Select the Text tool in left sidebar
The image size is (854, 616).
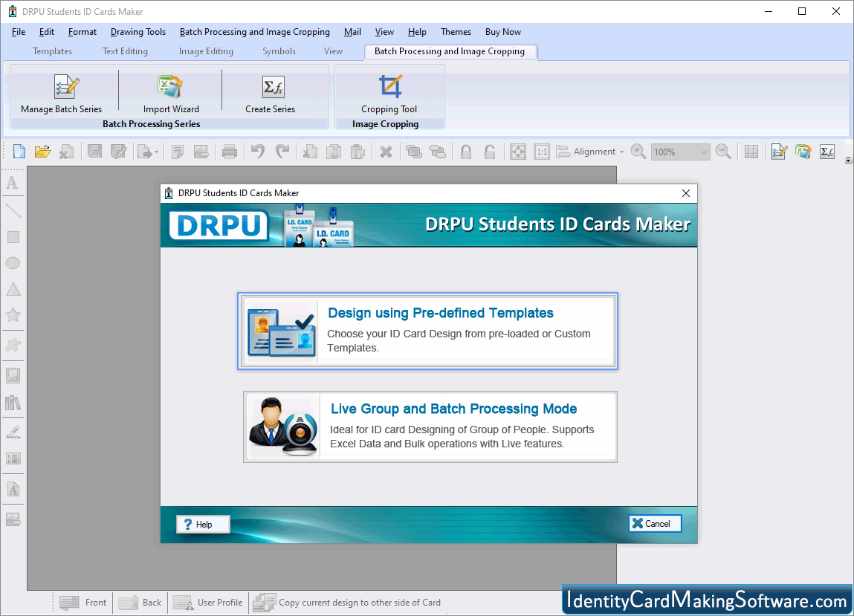pyautogui.click(x=13, y=183)
